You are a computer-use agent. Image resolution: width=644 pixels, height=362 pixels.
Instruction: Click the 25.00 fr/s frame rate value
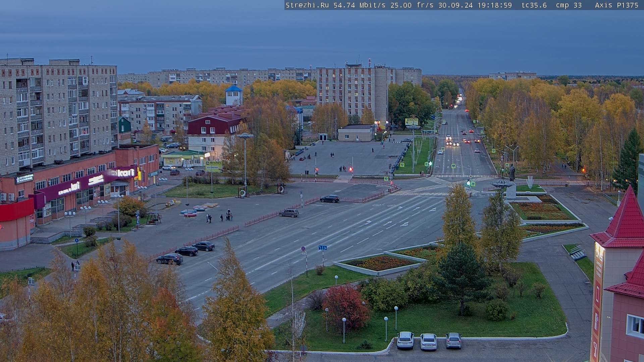click(412, 5)
